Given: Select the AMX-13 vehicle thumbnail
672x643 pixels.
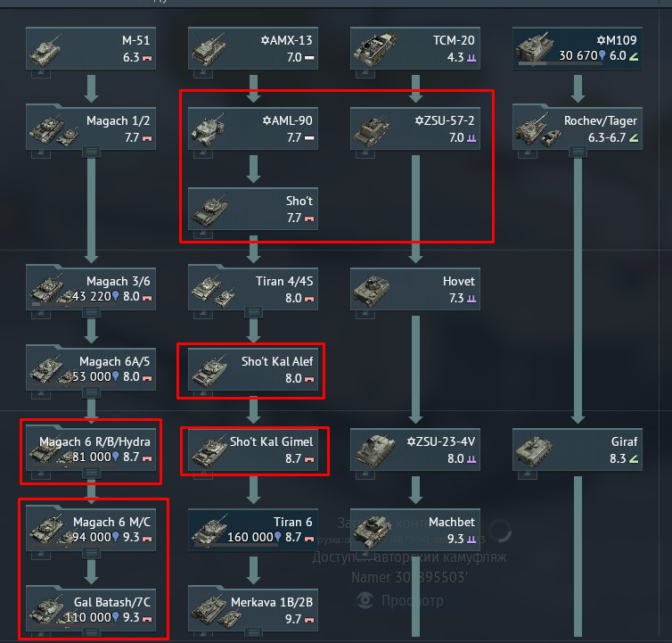Looking at the screenshot, I should click(x=209, y=50).
